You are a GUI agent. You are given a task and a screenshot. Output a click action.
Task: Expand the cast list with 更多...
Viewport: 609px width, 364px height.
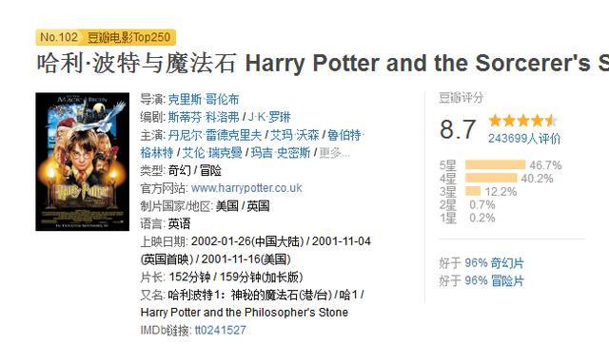(334, 153)
